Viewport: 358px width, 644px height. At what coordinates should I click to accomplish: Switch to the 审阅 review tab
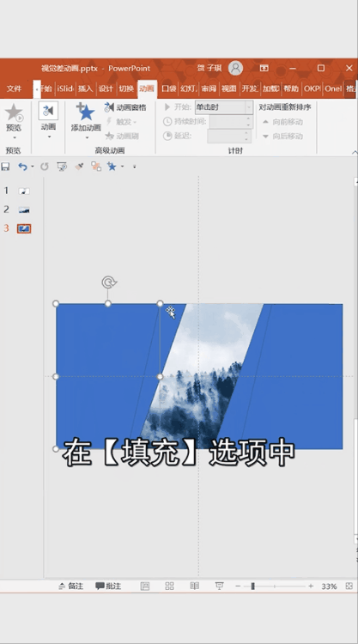click(x=209, y=88)
